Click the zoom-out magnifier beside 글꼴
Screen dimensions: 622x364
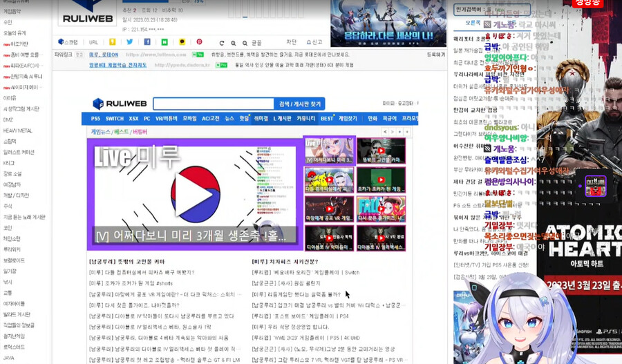click(245, 43)
